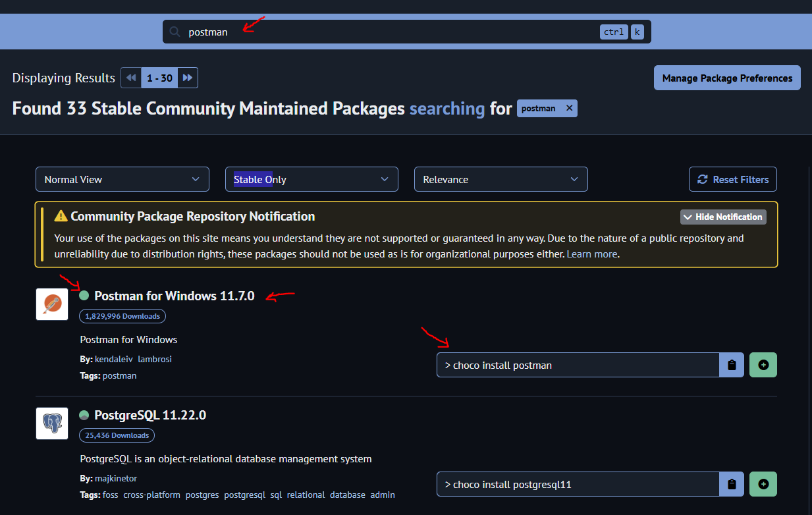Add Postman to the script builder
Screen dimensions: 812x515
763,365
